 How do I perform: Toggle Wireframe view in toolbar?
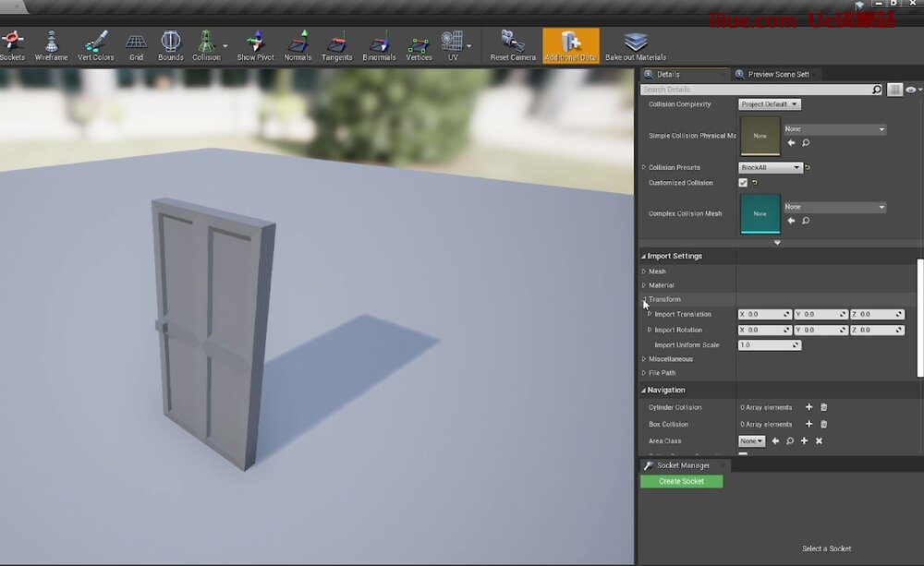[51, 44]
